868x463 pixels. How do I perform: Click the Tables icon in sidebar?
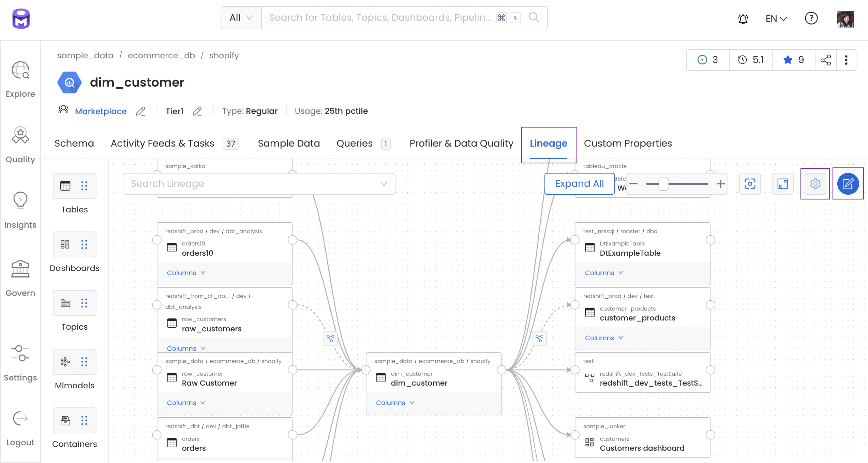[65, 185]
